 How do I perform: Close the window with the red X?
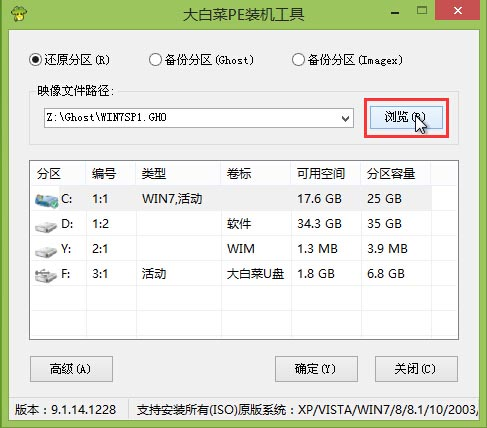point(458,11)
